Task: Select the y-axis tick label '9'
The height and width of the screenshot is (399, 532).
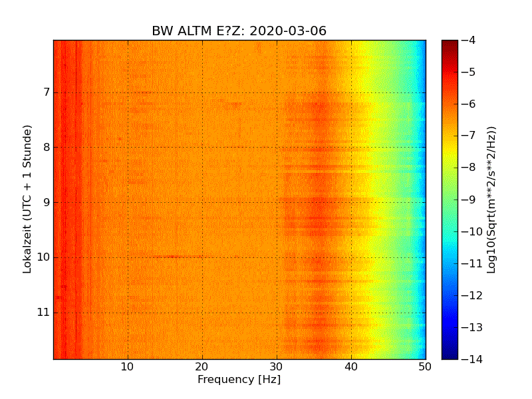Action: click(47, 203)
